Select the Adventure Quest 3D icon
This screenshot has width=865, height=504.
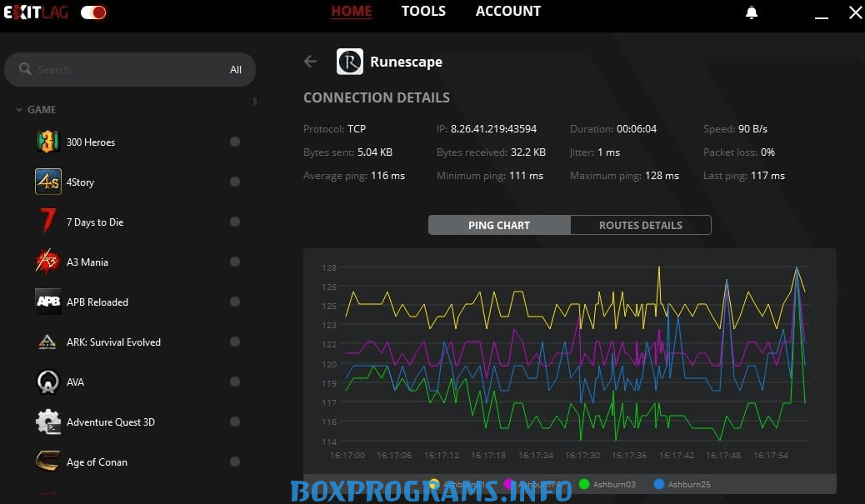[48, 422]
